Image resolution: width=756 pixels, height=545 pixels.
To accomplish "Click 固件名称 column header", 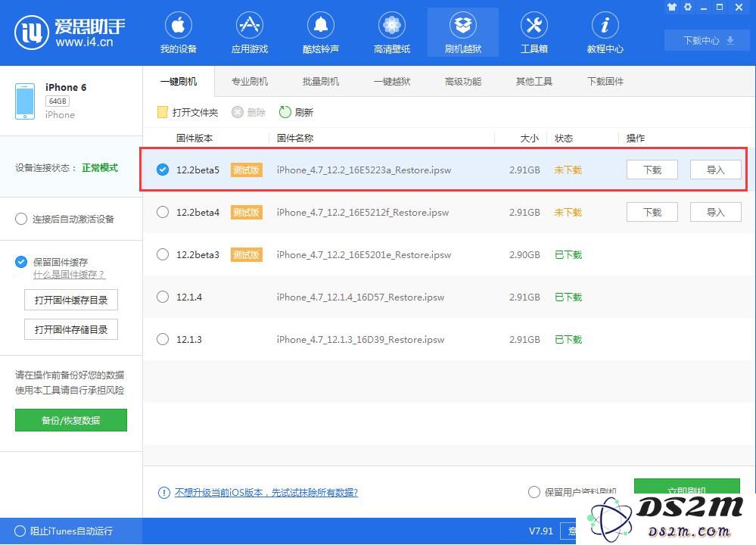I will [x=295, y=139].
